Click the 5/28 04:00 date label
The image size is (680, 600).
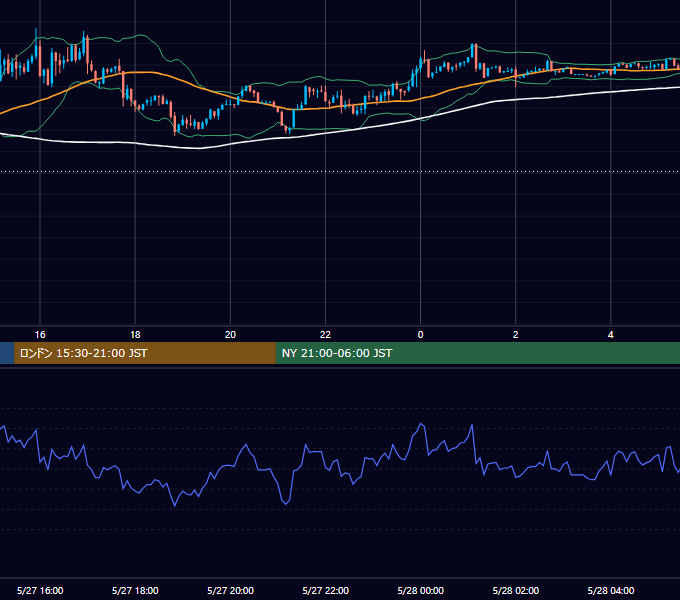click(611, 590)
